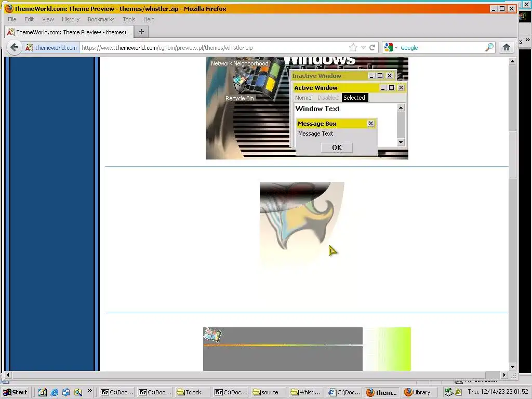
Task: Reload the page with the refresh icon
Action: coord(372,47)
